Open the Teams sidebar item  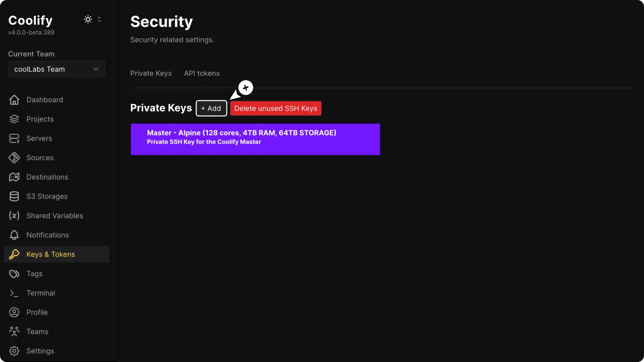37,331
